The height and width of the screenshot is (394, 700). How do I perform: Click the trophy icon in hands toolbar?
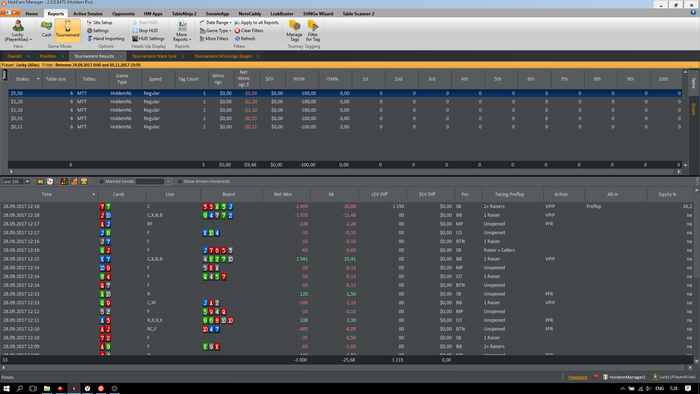pos(83,182)
